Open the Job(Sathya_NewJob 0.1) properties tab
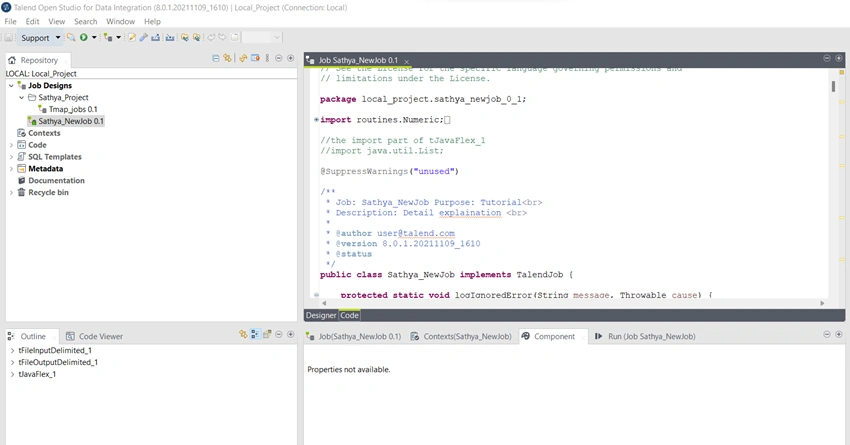850x445 pixels. tap(353, 337)
